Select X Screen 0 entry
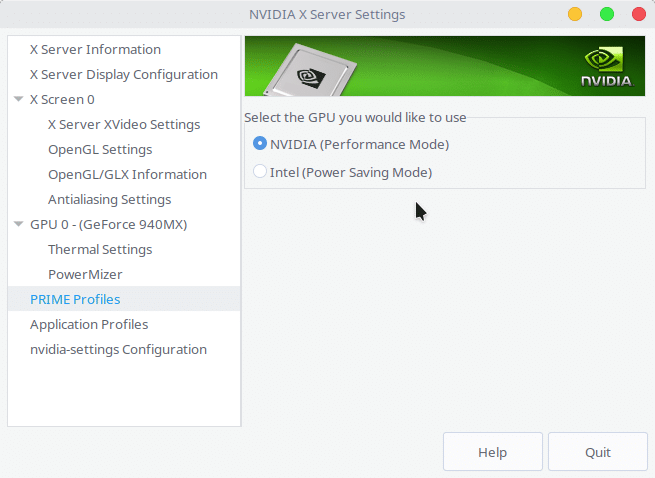 62,99
